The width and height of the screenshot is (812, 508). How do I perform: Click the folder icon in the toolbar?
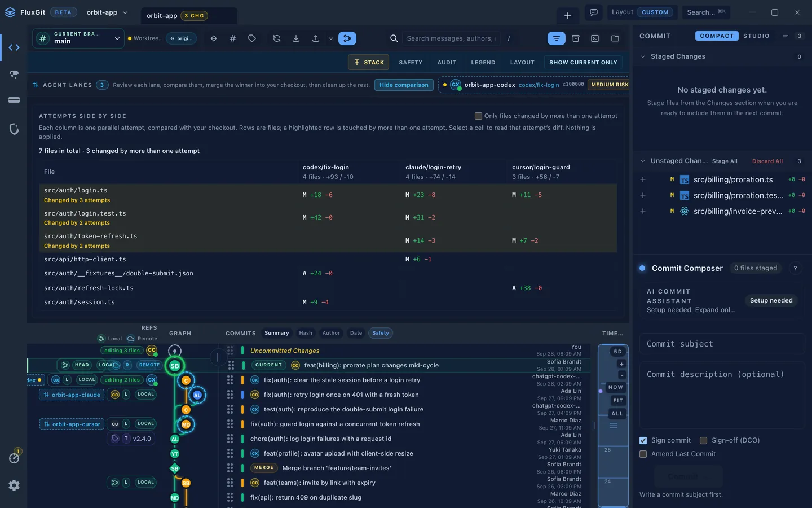click(x=615, y=38)
